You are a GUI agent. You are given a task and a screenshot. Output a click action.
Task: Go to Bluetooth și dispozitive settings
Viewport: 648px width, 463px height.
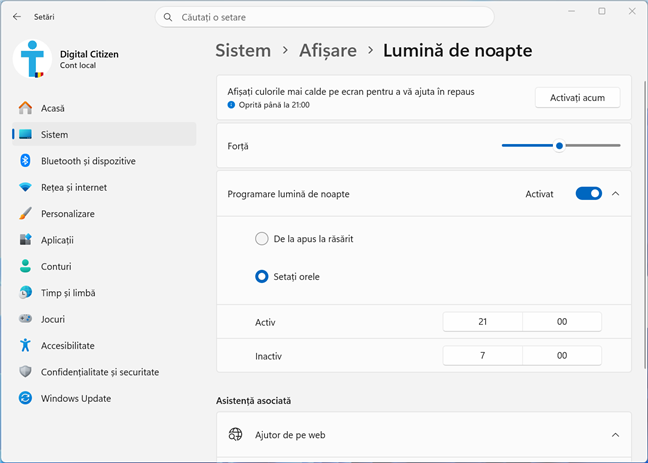click(104, 161)
